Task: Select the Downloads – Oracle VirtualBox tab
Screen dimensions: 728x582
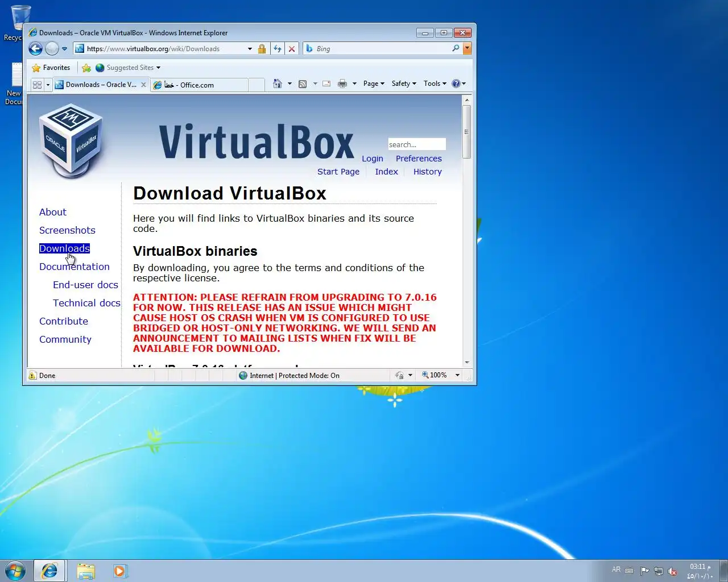Action: click(x=97, y=85)
